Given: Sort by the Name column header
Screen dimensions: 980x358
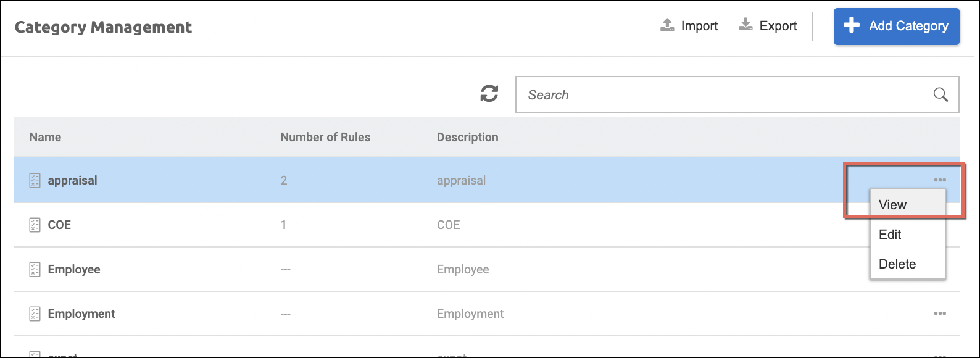Looking at the screenshot, I should coord(45,137).
